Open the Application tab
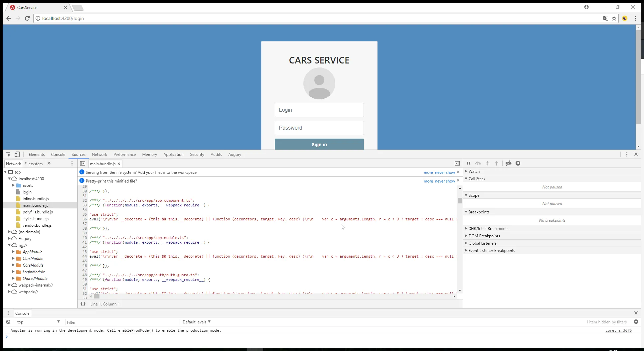 coord(173,155)
